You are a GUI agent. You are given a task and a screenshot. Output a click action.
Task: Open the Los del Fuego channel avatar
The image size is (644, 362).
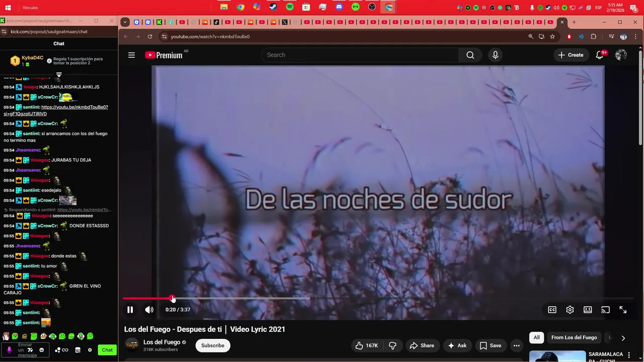(132, 345)
